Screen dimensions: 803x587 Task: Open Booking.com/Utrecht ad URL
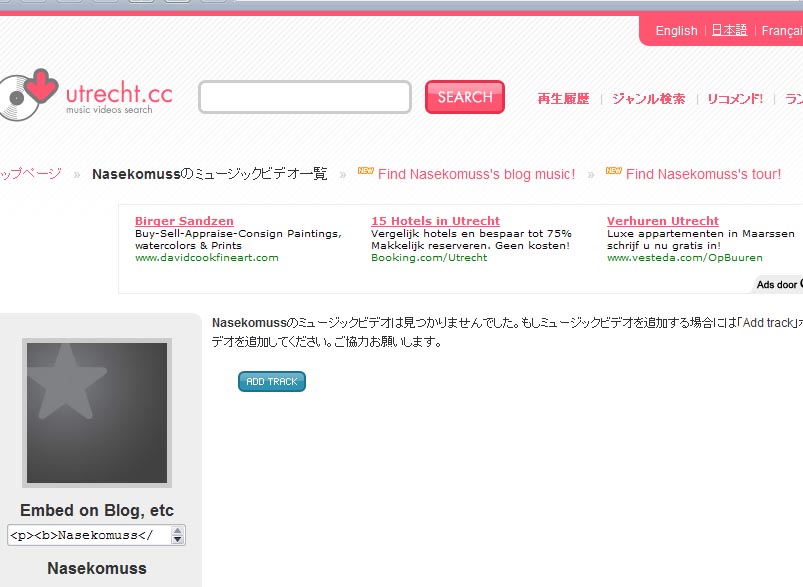click(429, 258)
